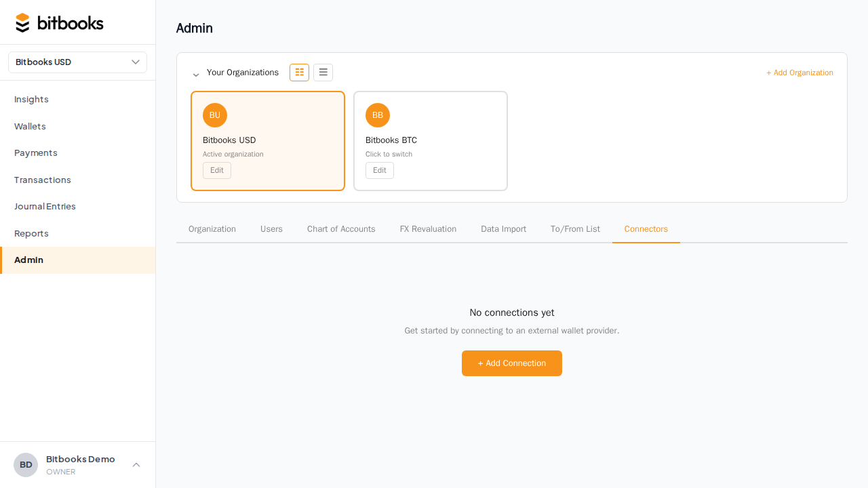The image size is (868, 488).
Task: Switch to grid view of organizations
Action: (x=299, y=73)
